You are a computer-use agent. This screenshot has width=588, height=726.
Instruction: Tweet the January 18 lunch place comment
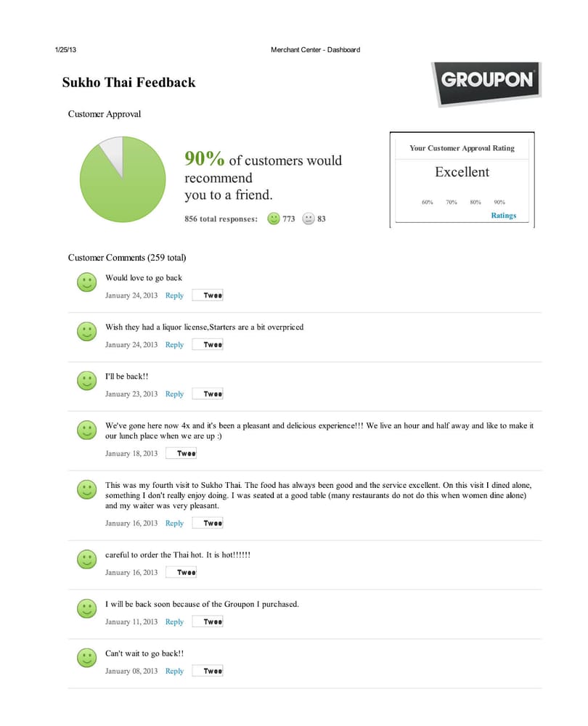[x=181, y=454]
